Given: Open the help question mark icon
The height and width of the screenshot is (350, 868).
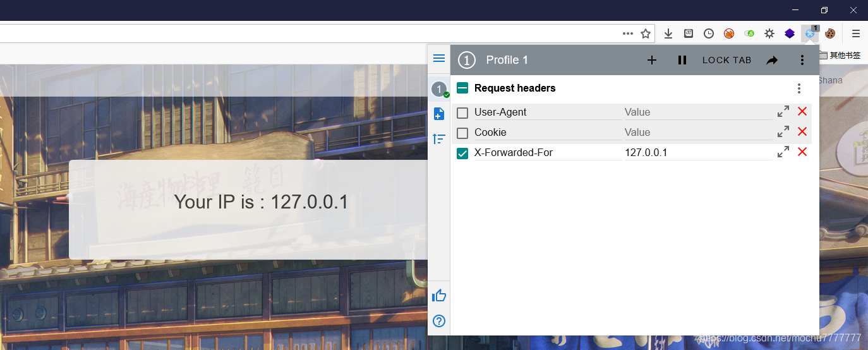Looking at the screenshot, I should pos(439,321).
